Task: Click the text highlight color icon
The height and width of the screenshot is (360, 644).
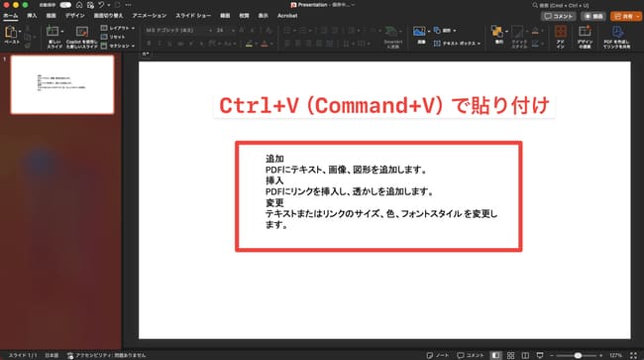Action: (249, 44)
